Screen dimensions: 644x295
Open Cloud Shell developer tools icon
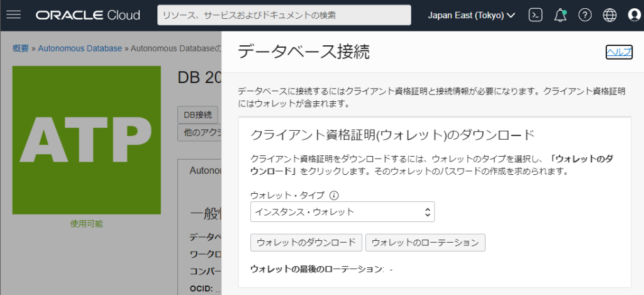(x=535, y=15)
